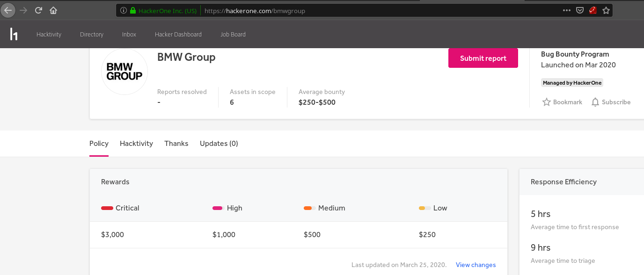Bookmark this page via the address bar star
This screenshot has width=644, height=275.
pyautogui.click(x=606, y=10)
